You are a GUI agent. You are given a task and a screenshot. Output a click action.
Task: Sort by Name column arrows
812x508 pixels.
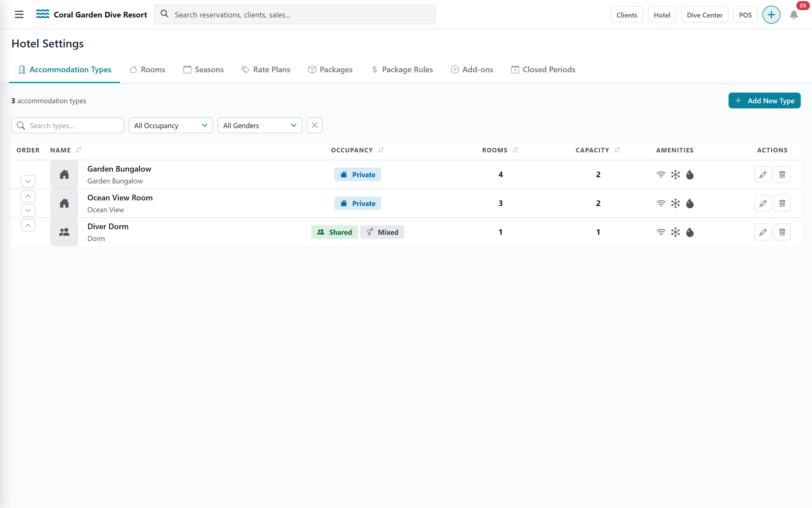point(78,150)
